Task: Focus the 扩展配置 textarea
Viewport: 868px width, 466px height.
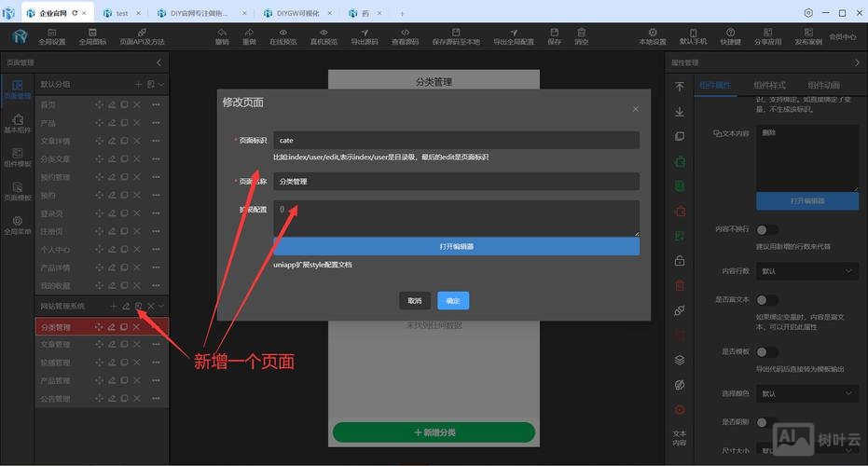Action: point(456,218)
